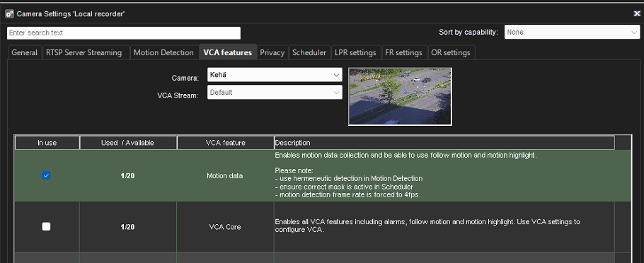Select the VCA features tab
644x263 pixels.
(228, 52)
